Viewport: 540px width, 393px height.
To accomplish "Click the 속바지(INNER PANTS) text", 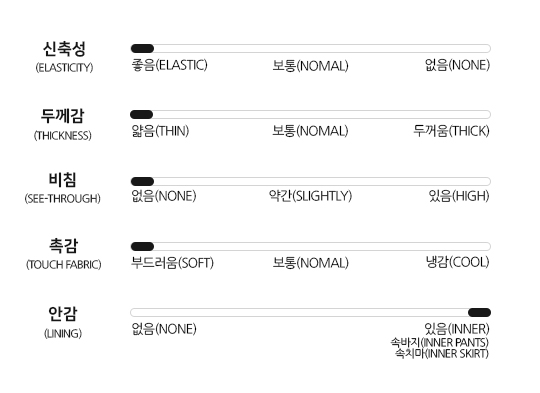I will point(439,342).
